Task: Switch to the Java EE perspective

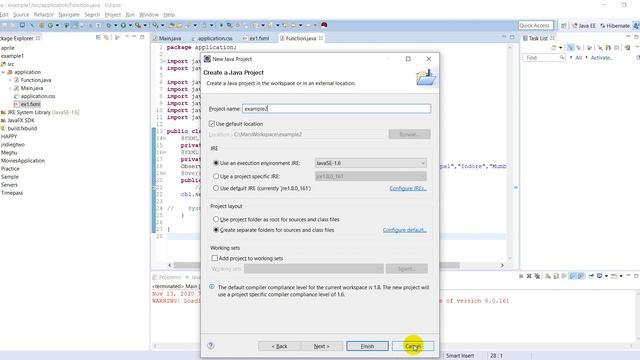Action: pos(583,25)
